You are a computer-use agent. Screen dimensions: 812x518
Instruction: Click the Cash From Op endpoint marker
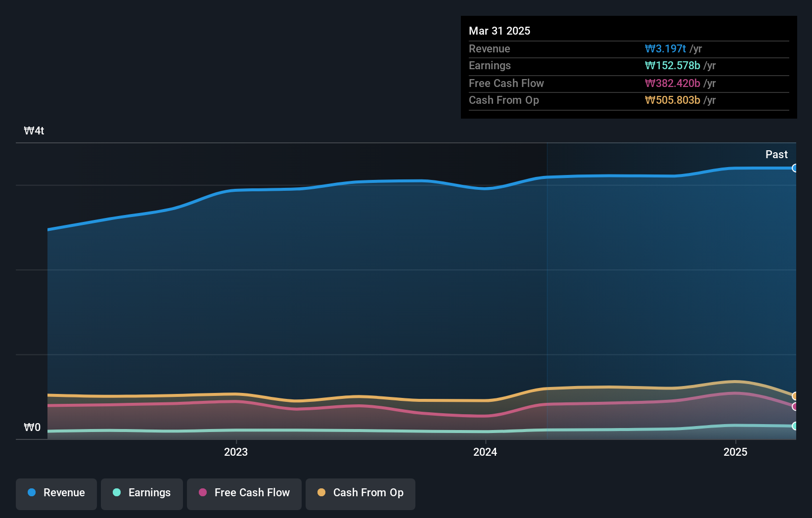pyautogui.click(x=795, y=396)
